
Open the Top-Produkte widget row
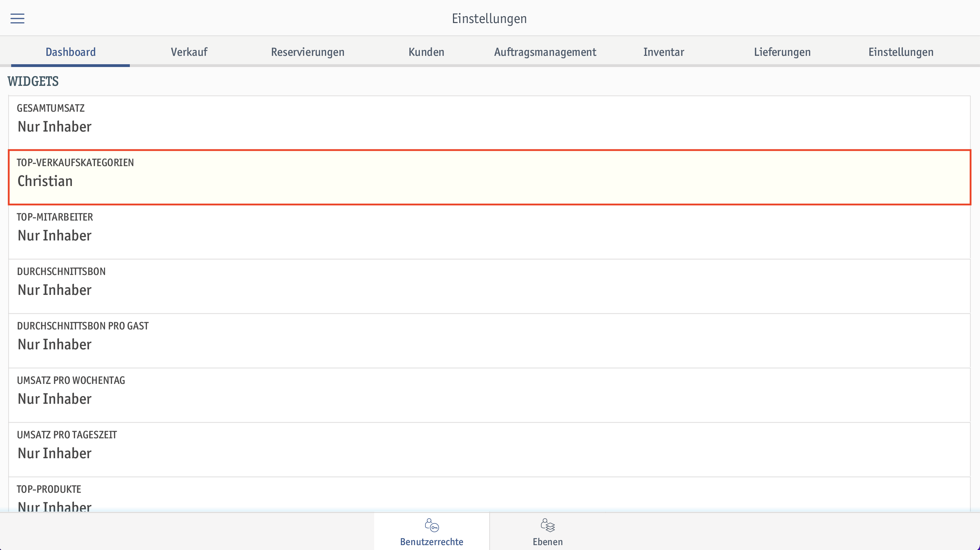point(490,495)
